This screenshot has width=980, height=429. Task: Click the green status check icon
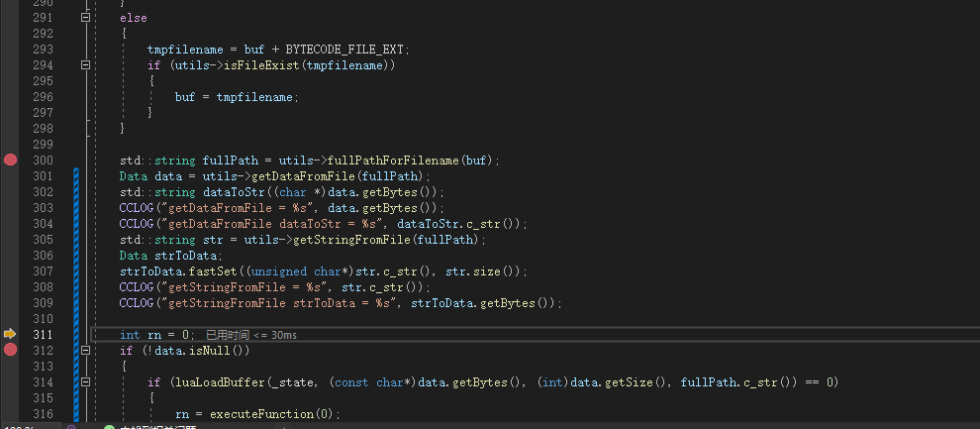(x=109, y=427)
